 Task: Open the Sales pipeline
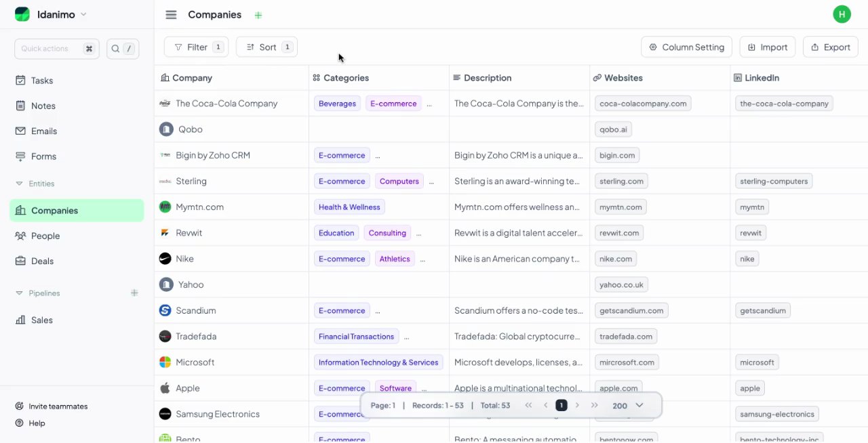tap(41, 320)
